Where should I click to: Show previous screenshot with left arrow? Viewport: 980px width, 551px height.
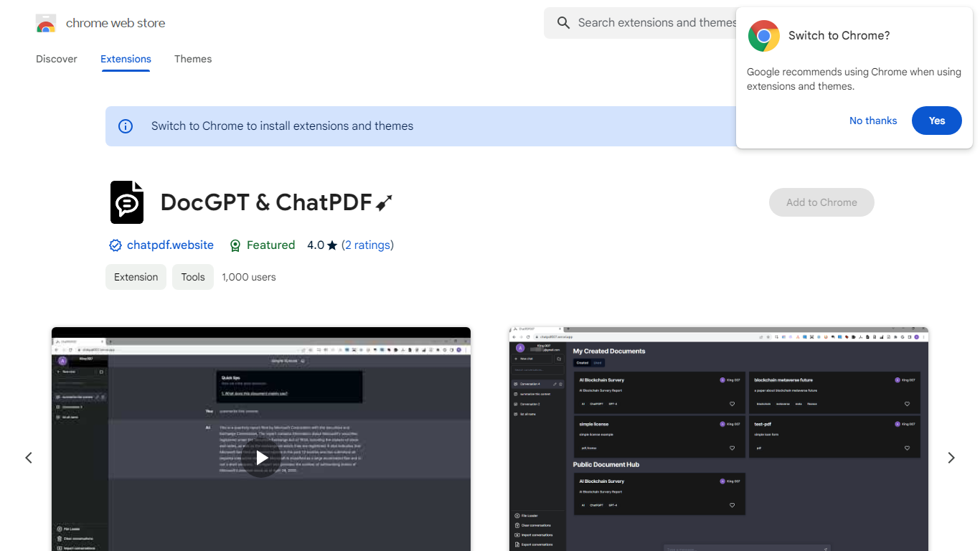pyautogui.click(x=29, y=458)
